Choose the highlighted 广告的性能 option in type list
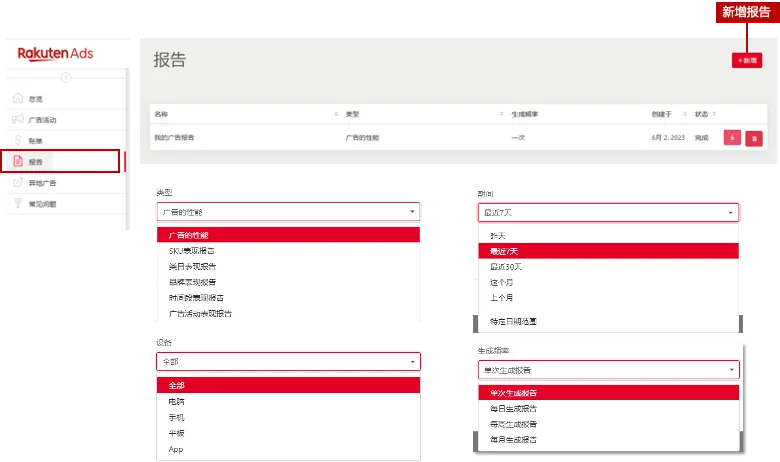This screenshot has width=780, height=462. (x=288, y=235)
